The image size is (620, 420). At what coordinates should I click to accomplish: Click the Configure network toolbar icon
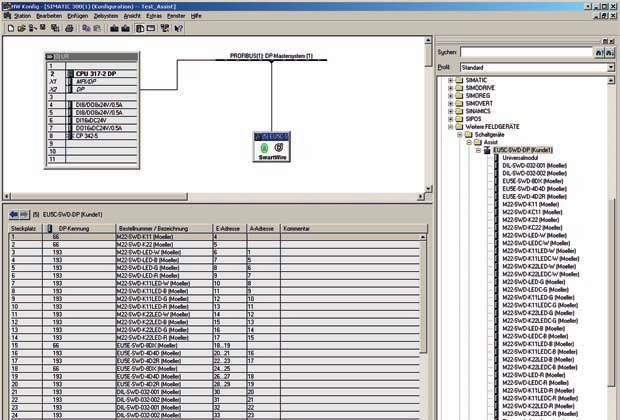click(164, 28)
